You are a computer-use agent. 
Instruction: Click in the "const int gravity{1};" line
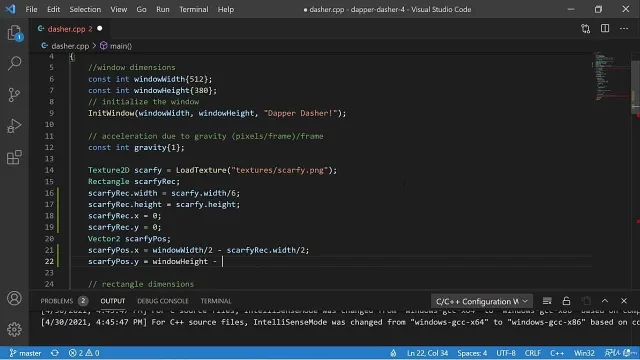136,147
